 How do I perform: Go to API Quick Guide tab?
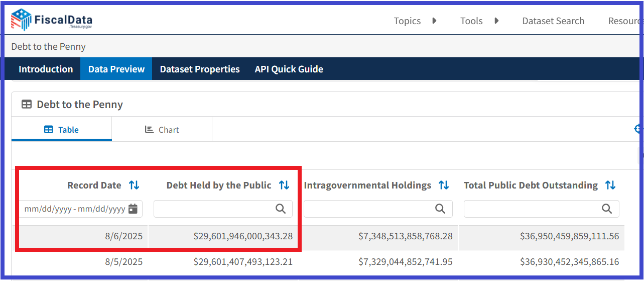pyautogui.click(x=289, y=69)
